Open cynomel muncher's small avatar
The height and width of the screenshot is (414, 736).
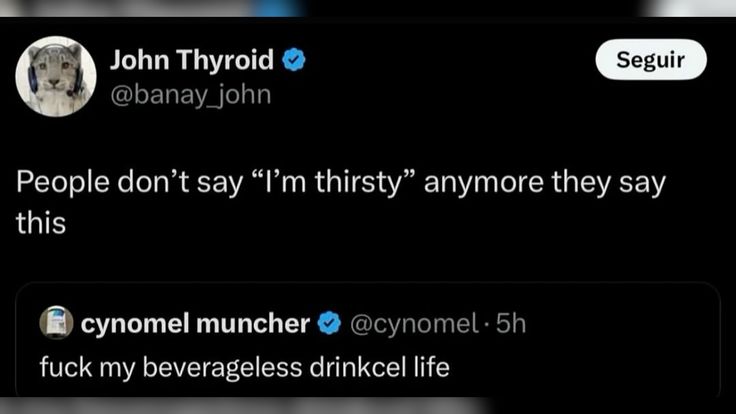click(55, 323)
